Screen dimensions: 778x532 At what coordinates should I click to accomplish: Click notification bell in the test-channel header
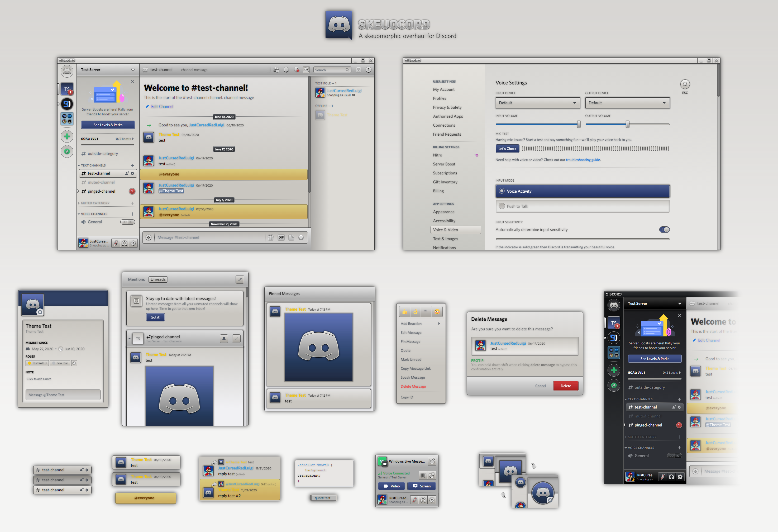pos(286,70)
